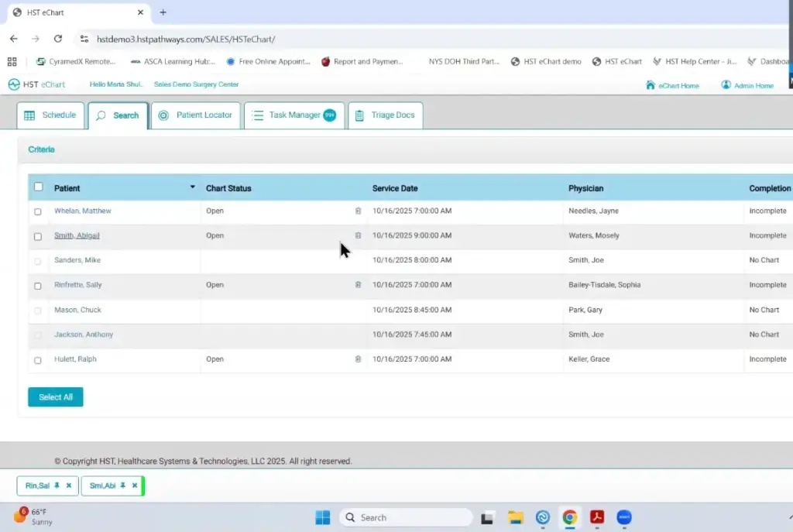Go to Admin Home

point(747,85)
